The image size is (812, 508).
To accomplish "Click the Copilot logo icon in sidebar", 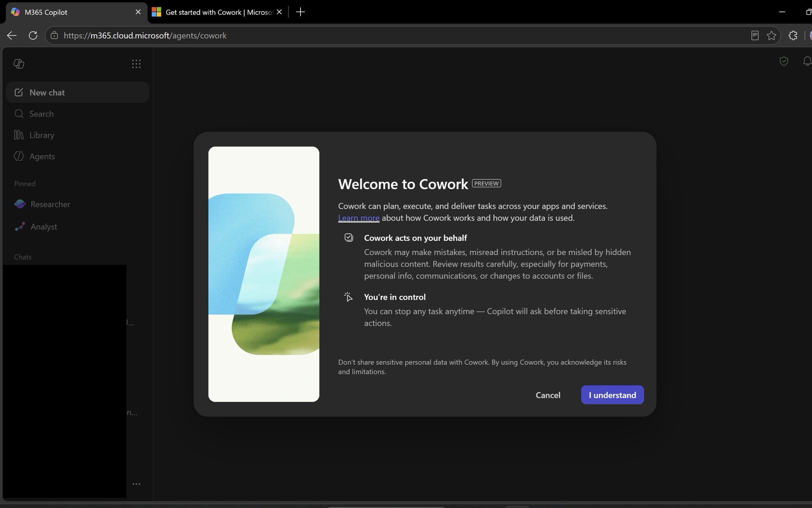I will pos(19,63).
